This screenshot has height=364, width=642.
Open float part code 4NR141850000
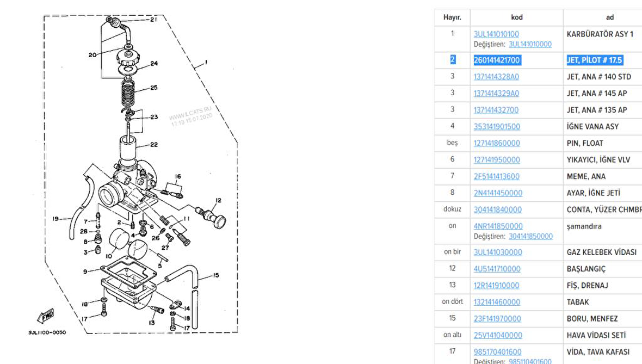click(x=498, y=226)
